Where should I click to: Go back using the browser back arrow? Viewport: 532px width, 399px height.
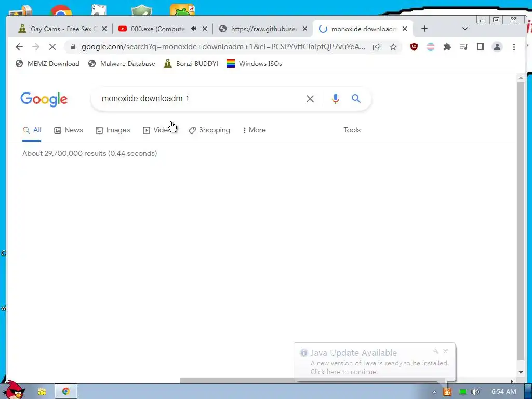(19, 47)
